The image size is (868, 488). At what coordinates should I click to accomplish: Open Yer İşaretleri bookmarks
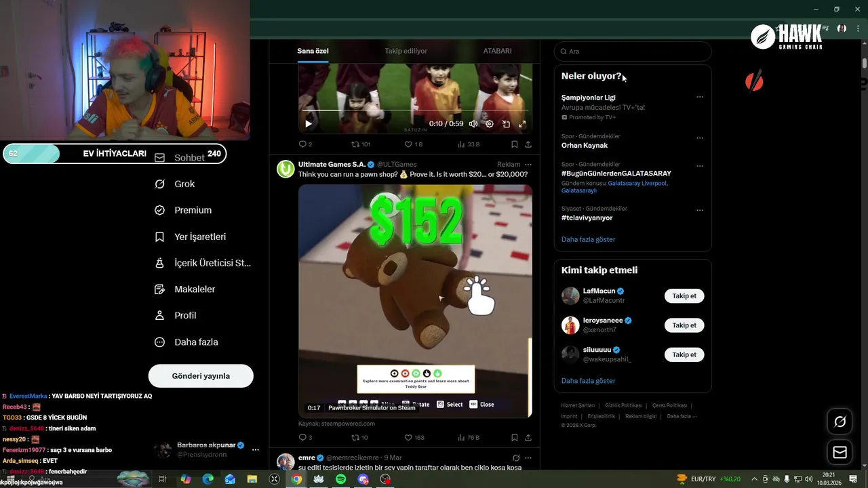[x=191, y=237]
